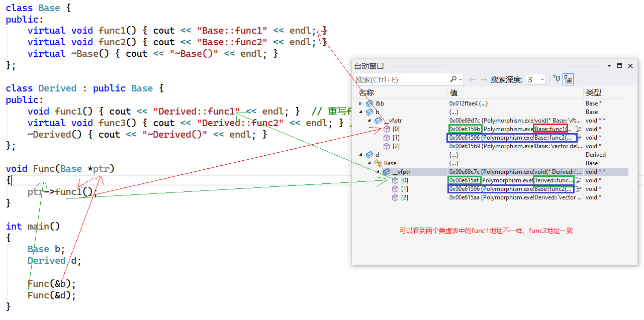Screen dimensions: 644x320
Task: Open the search depth combo box showing 3
Action: tap(536, 79)
